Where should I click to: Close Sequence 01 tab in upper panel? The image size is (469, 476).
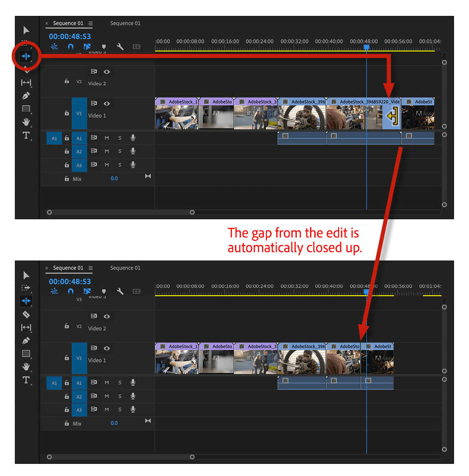click(47, 23)
